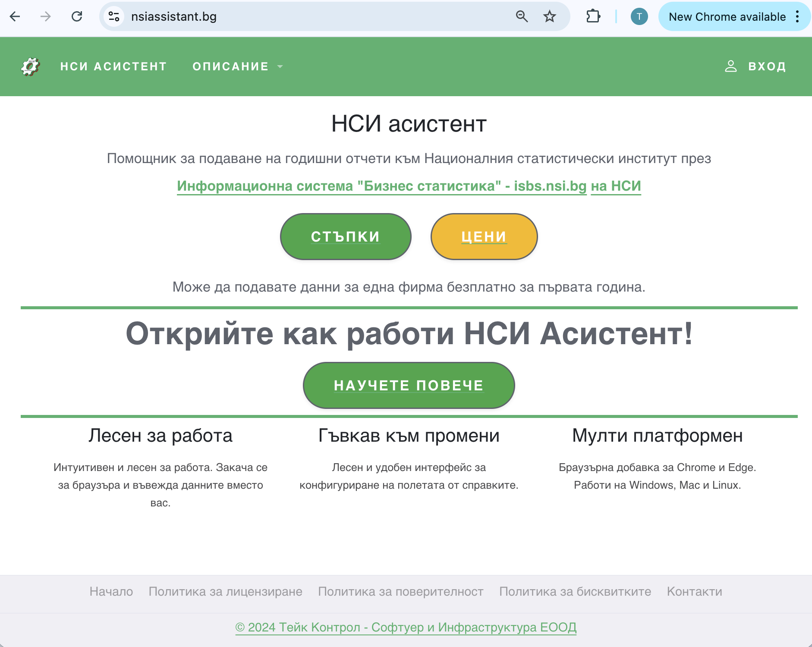This screenshot has height=647, width=812.
Task: Click ВХОД to log in
Action: pos(767,66)
